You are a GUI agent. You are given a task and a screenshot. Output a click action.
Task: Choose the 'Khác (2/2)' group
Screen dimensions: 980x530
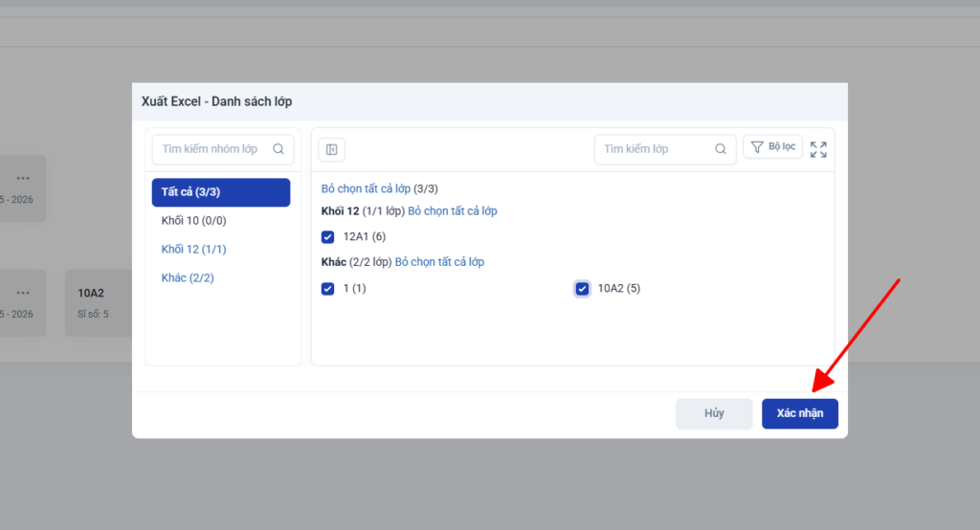(x=188, y=277)
